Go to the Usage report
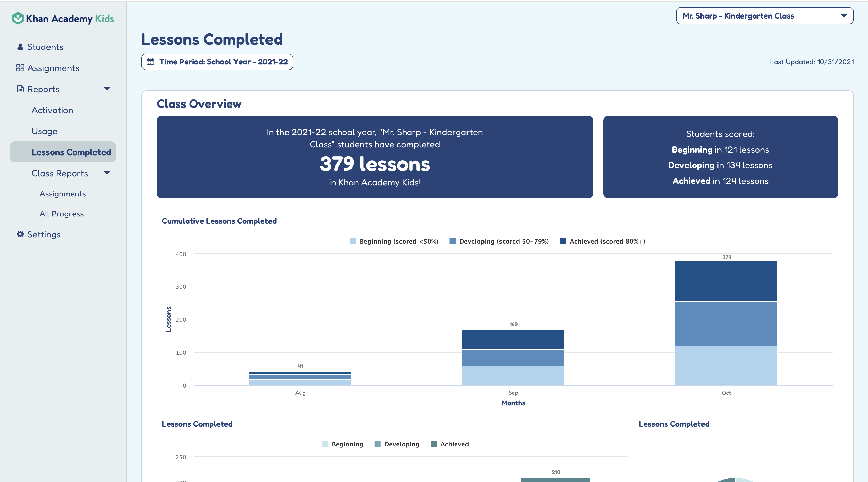Viewport: 868px width, 482px height. [44, 131]
